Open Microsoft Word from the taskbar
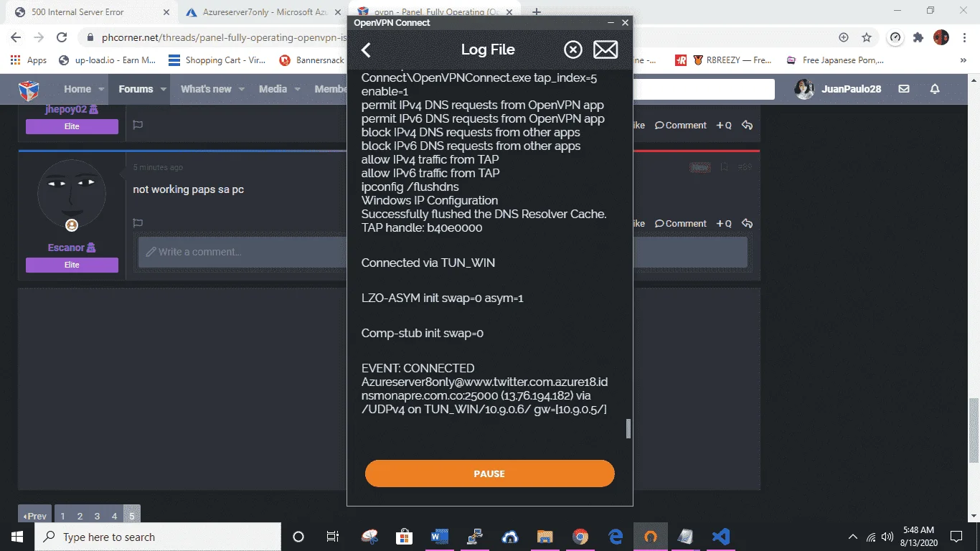The image size is (980, 551). click(x=439, y=537)
